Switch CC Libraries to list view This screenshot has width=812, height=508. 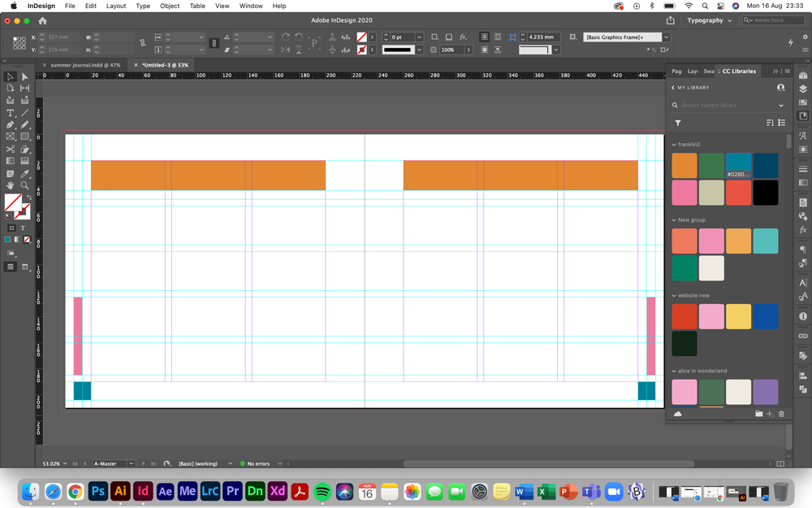click(x=782, y=122)
